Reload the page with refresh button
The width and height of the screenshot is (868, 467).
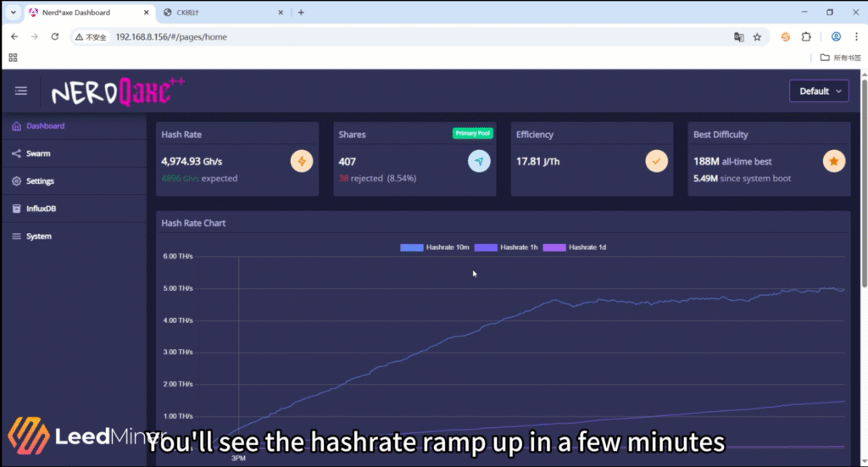[55, 37]
